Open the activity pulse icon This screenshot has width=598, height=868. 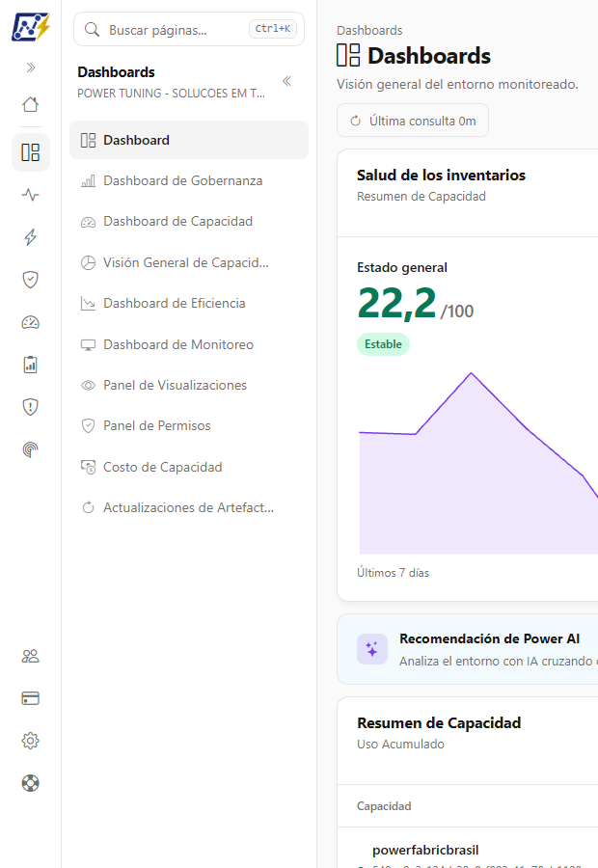coord(31,195)
